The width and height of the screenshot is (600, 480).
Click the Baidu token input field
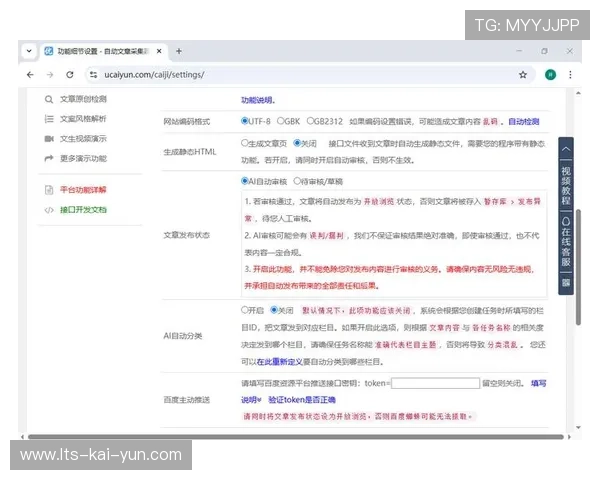(x=434, y=383)
